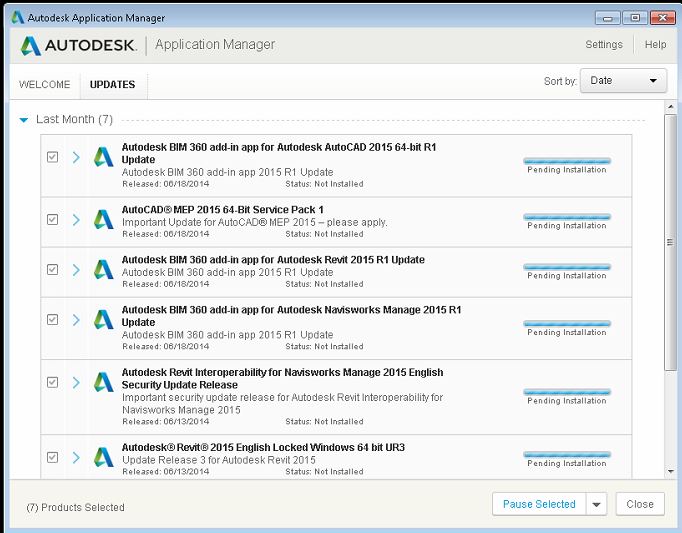Click the Autodesk icon for BIM 360 Revit update
The width and height of the screenshot is (682, 533).
tap(104, 269)
